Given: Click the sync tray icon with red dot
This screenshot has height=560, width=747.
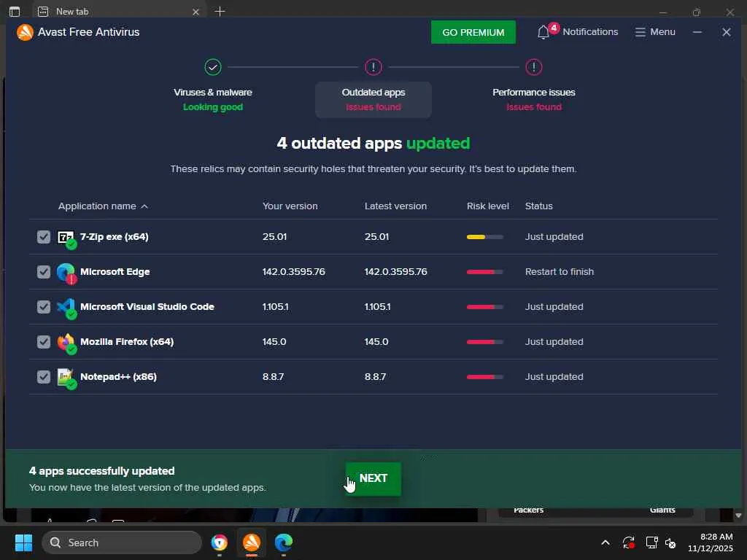Looking at the screenshot, I should point(628,542).
